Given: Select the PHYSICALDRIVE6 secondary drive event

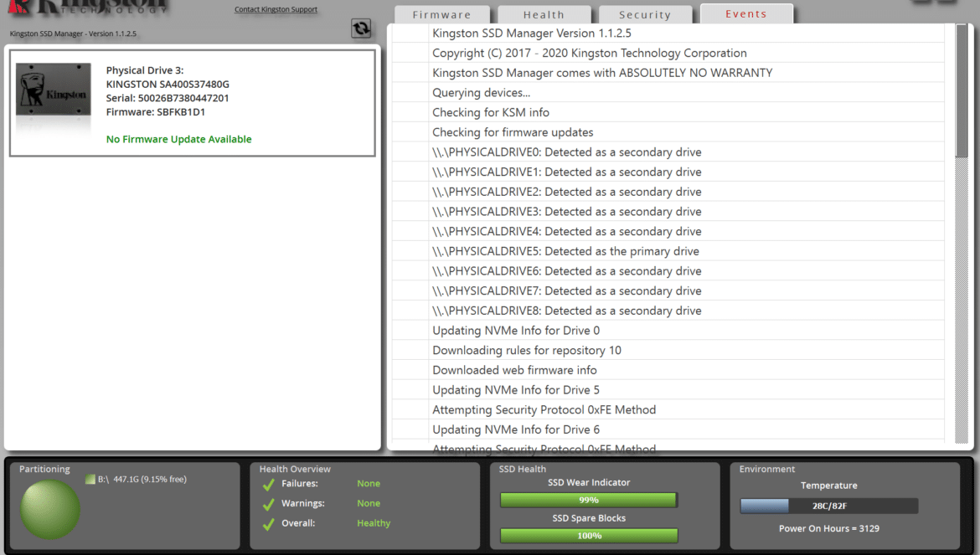Looking at the screenshot, I should click(668, 271).
